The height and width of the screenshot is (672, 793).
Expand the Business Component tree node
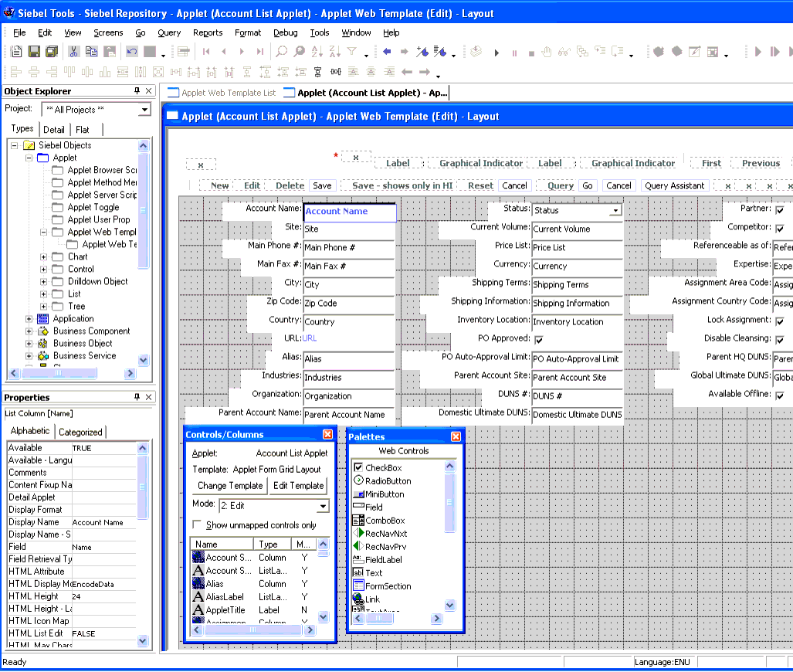pyautogui.click(x=29, y=331)
